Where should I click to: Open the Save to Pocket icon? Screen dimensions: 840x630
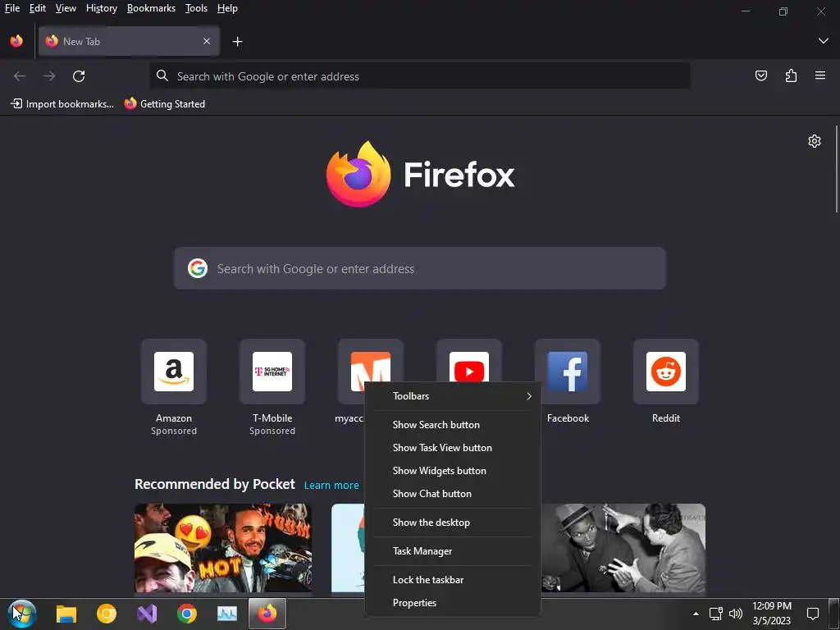tap(760, 75)
